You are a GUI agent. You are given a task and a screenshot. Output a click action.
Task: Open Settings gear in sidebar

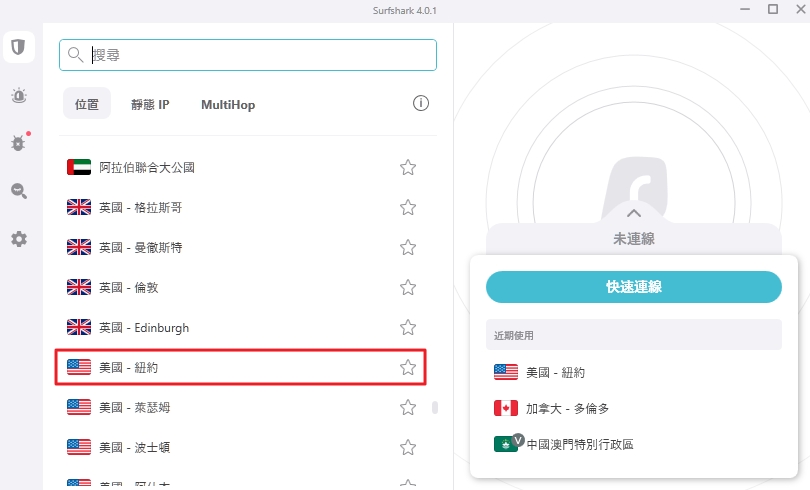[x=19, y=239]
